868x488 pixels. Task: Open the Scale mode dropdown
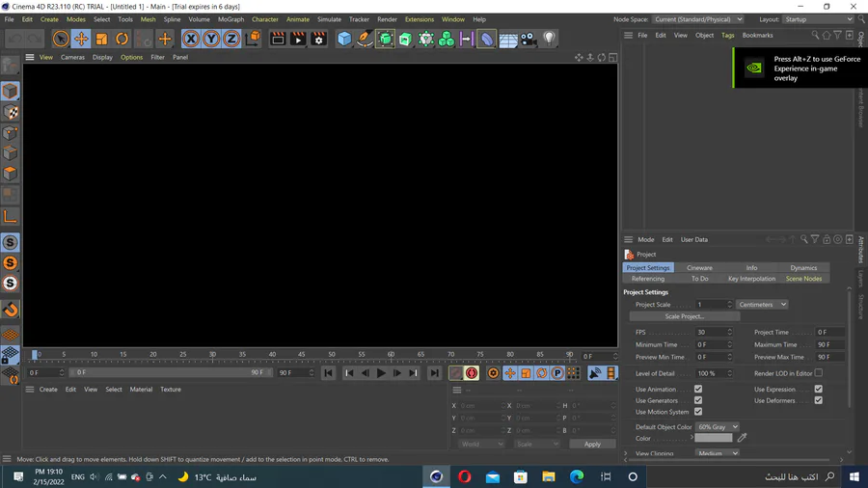pyautogui.click(x=537, y=444)
